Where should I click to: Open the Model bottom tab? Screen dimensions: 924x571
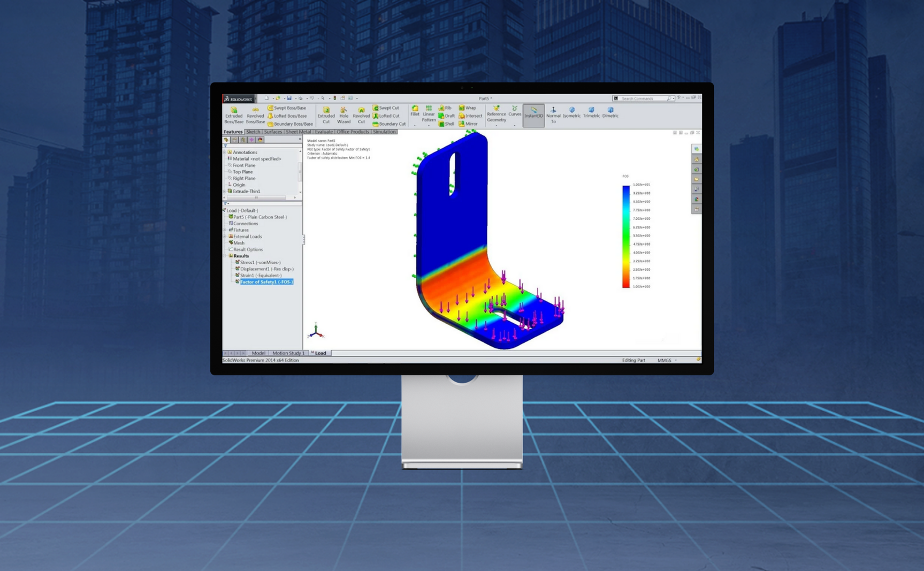coord(258,353)
